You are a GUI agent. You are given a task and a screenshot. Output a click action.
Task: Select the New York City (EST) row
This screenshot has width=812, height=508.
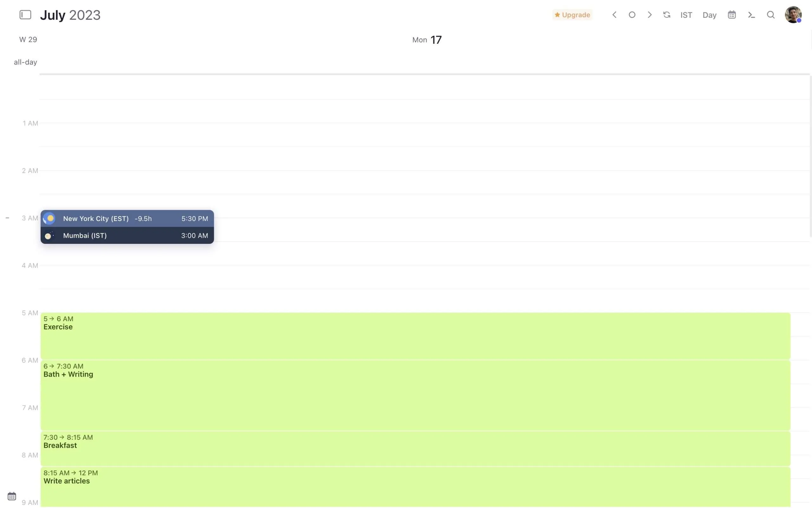(x=127, y=218)
